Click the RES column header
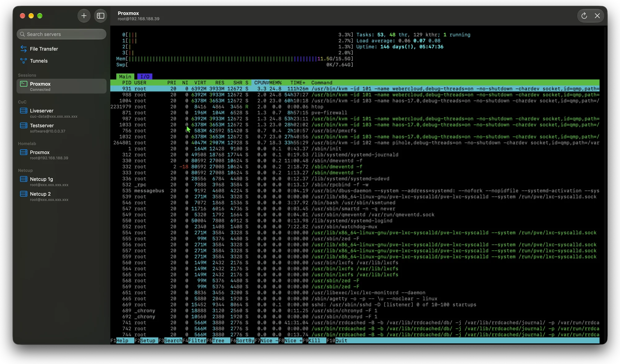620x364 pixels. click(220, 83)
